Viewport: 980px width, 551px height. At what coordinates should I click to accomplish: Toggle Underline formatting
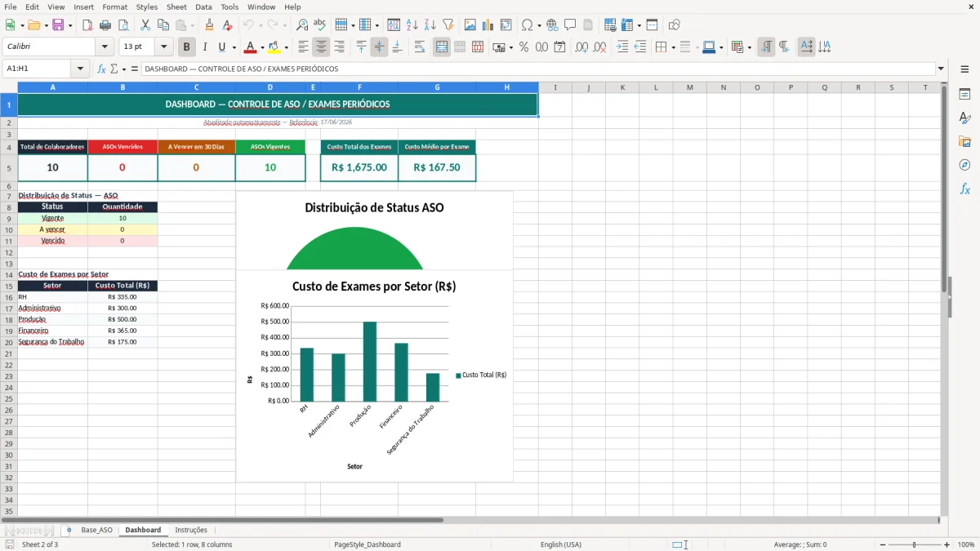click(x=221, y=47)
